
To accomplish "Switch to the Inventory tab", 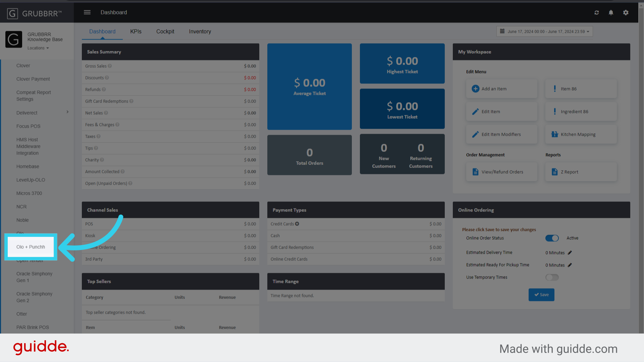I will pos(200,32).
